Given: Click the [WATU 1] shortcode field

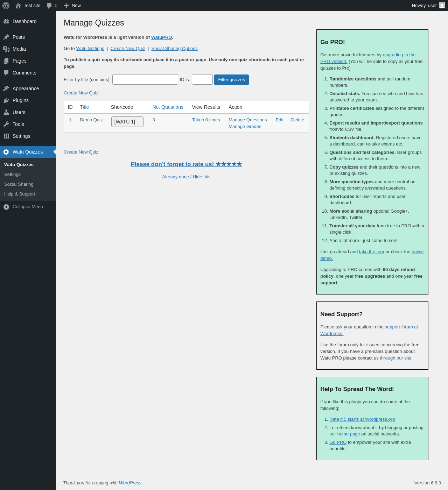Looking at the screenshot, I should coord(127,122).
